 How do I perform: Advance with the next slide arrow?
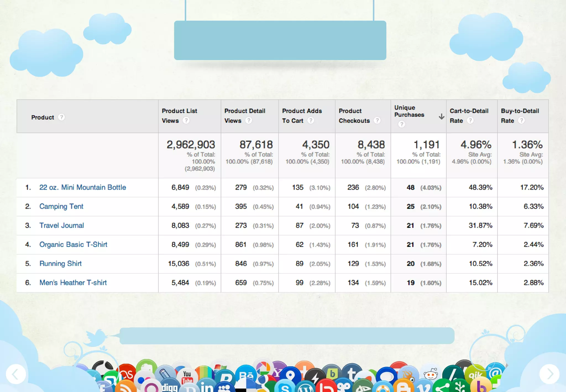tap(549, 374)
